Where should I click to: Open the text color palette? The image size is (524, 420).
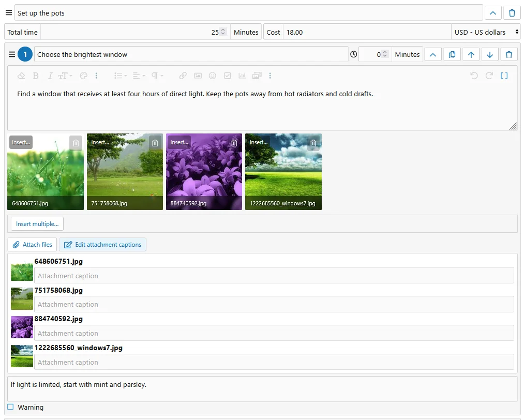pos(84,76)
